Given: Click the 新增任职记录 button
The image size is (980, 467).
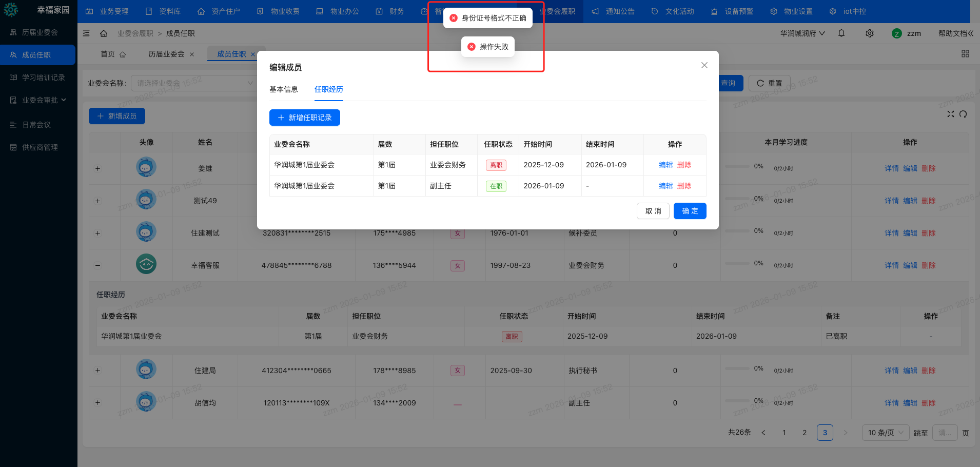Looking at the screenshot, I should 304,118.
